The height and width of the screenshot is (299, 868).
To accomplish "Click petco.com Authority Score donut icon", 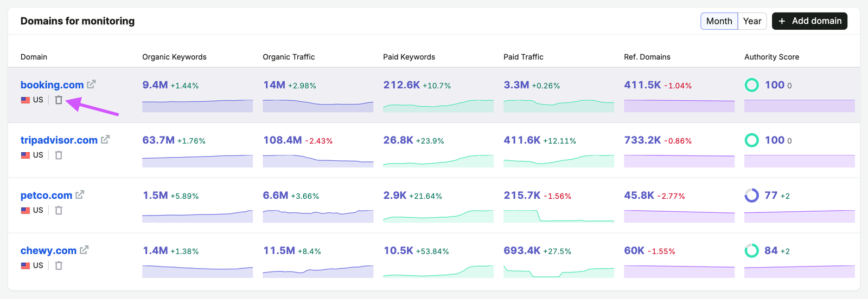I will coord(751,196).
